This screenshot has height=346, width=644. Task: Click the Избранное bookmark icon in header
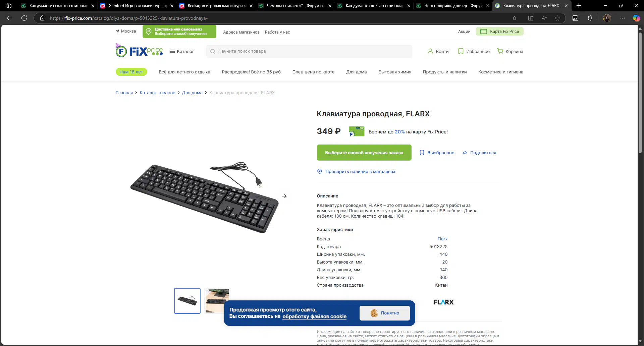[461, 51]
